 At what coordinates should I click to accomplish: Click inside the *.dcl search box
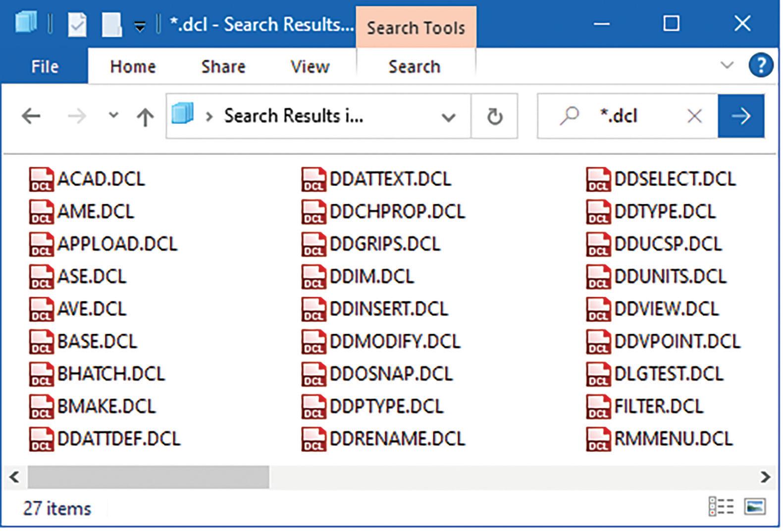pos(628,116)
